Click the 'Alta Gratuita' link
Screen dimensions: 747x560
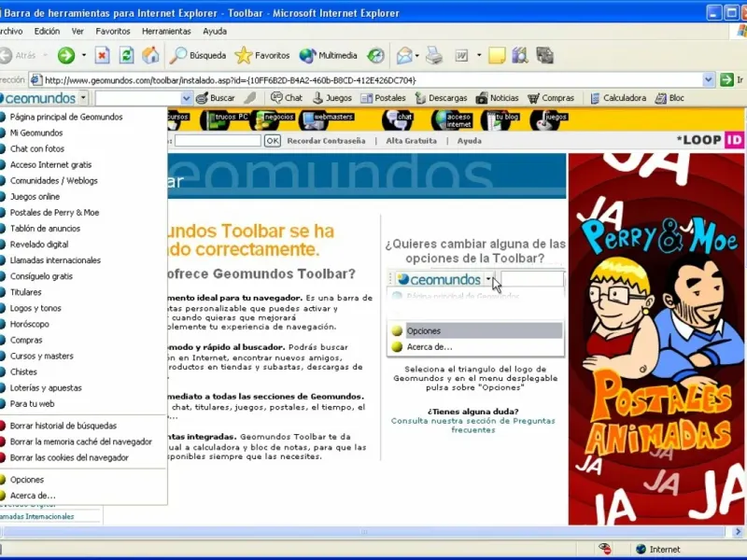click(411, 141)
